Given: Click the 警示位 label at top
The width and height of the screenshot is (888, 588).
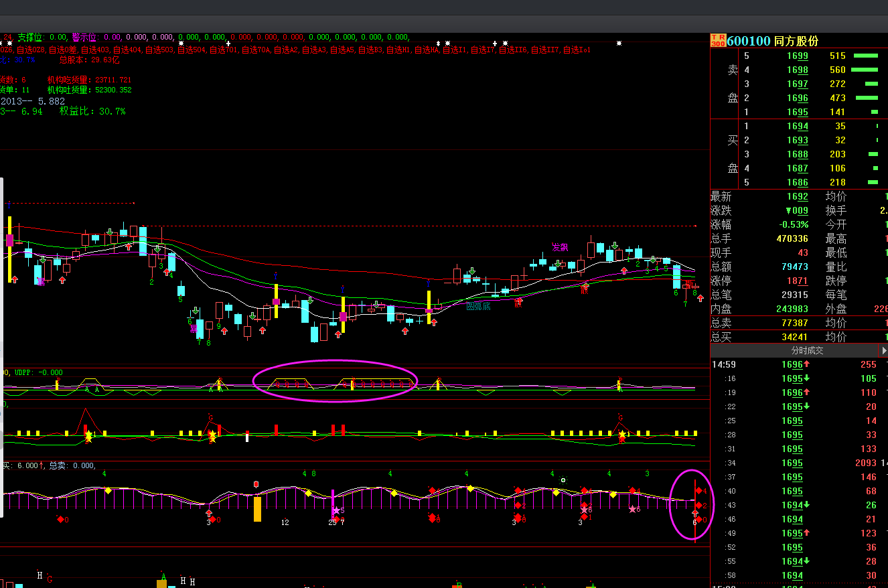Looking at the screenshot, I should [x=85, y=38].
